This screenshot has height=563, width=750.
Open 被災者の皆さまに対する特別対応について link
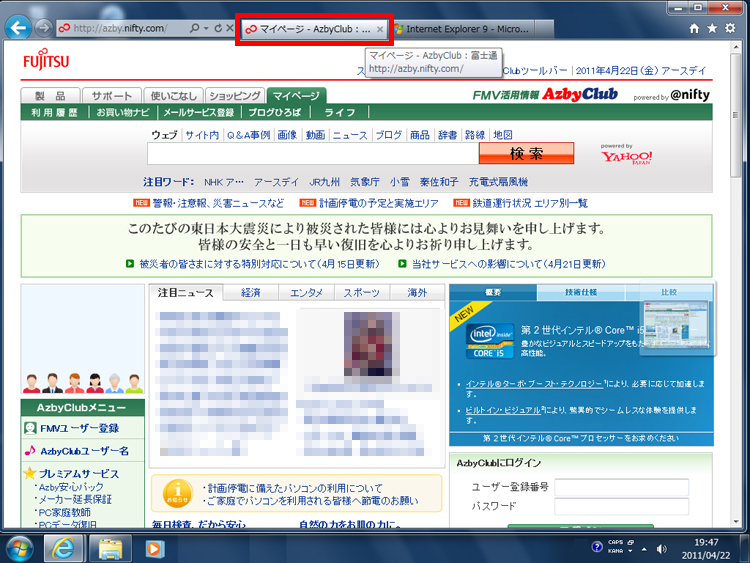[259, 264]
